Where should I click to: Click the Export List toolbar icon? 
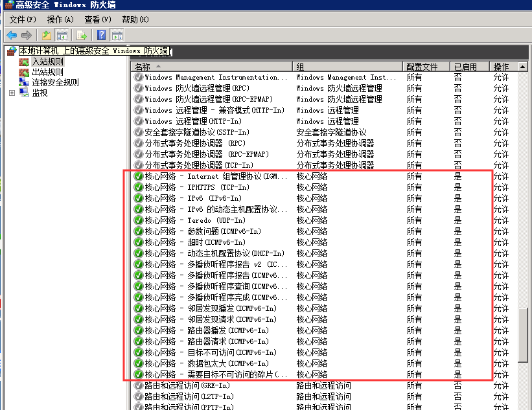[82, 35]
